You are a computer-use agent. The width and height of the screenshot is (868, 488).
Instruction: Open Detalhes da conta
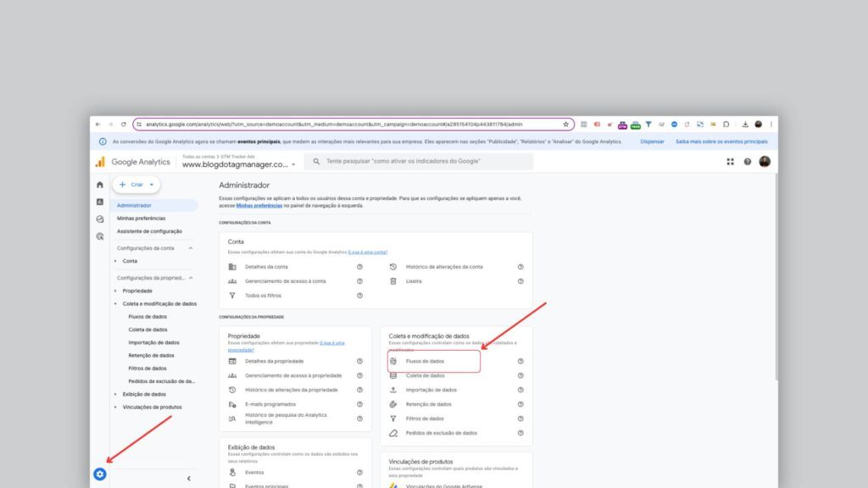point(266,267)
